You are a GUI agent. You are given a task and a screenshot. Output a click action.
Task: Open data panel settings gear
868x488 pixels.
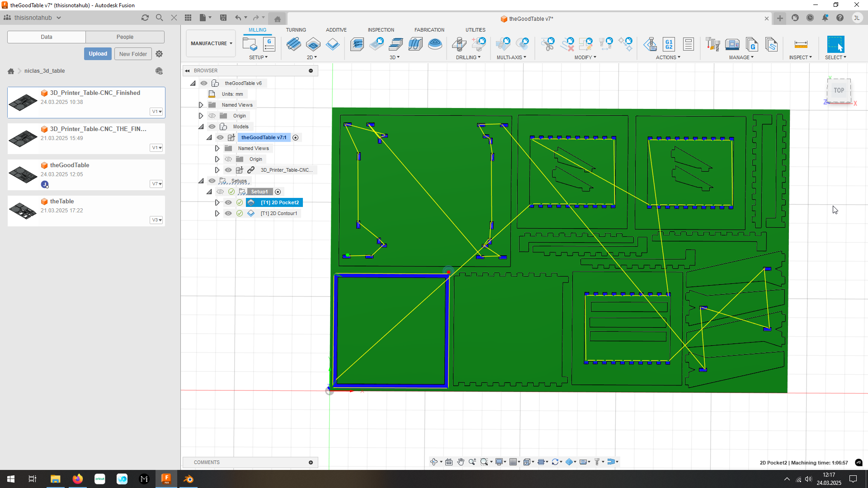pyautogui.click(x=159, y=54)
